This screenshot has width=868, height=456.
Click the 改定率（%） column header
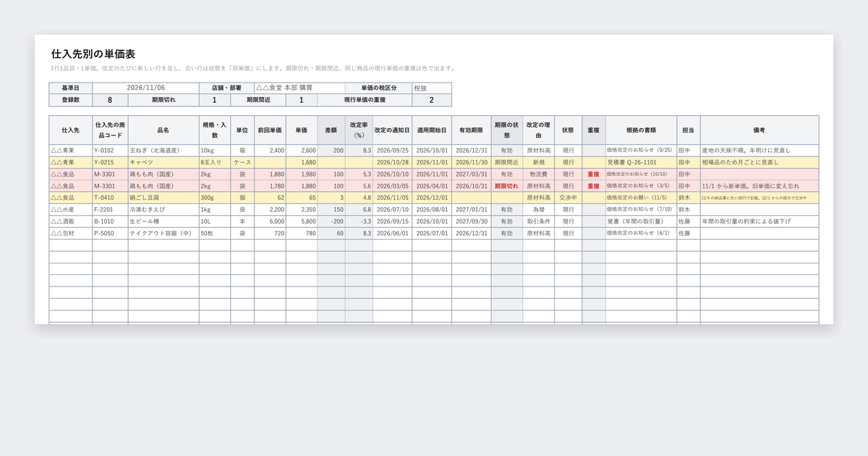359,130
